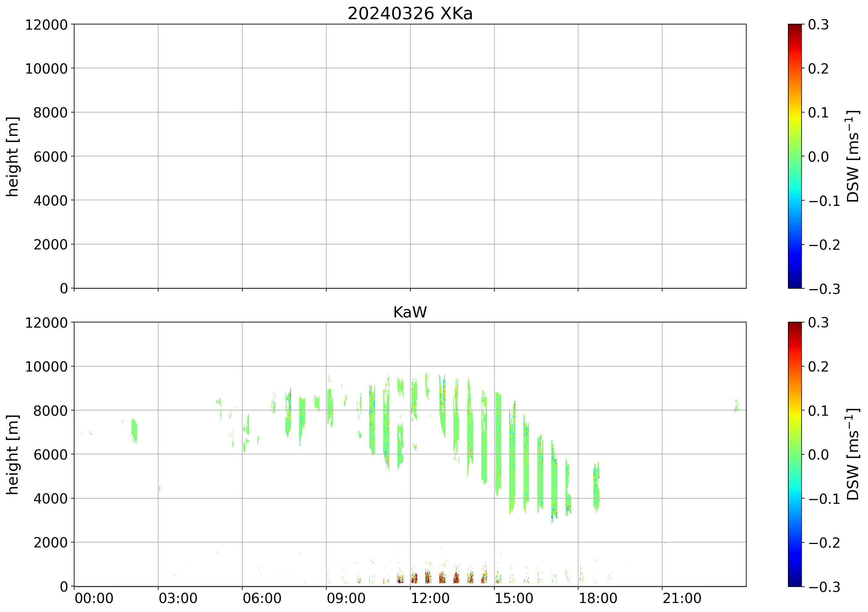Click the 18:00 time axis label
Screen dimensions: 868x612
coord(598,599)
